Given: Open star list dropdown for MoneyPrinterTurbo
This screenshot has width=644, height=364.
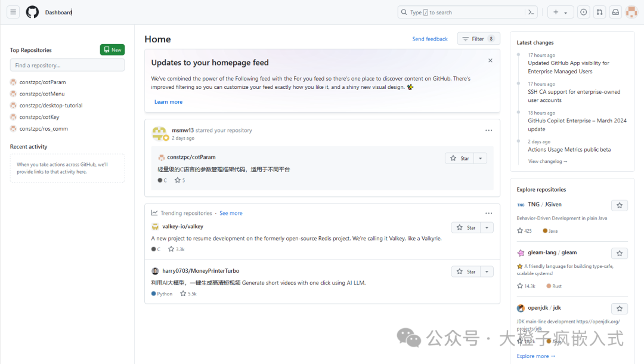Looking at the screenshot, I should click(487, 272).
